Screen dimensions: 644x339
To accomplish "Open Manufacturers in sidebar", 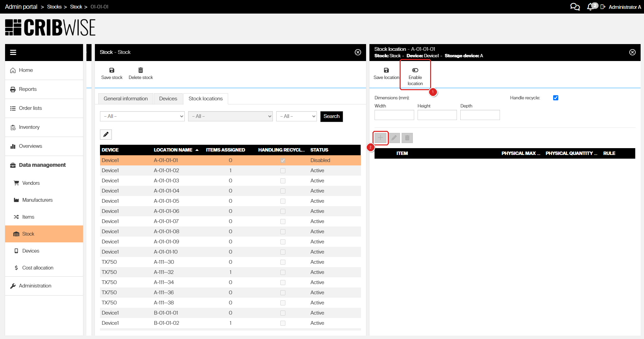I will [44, 200].
